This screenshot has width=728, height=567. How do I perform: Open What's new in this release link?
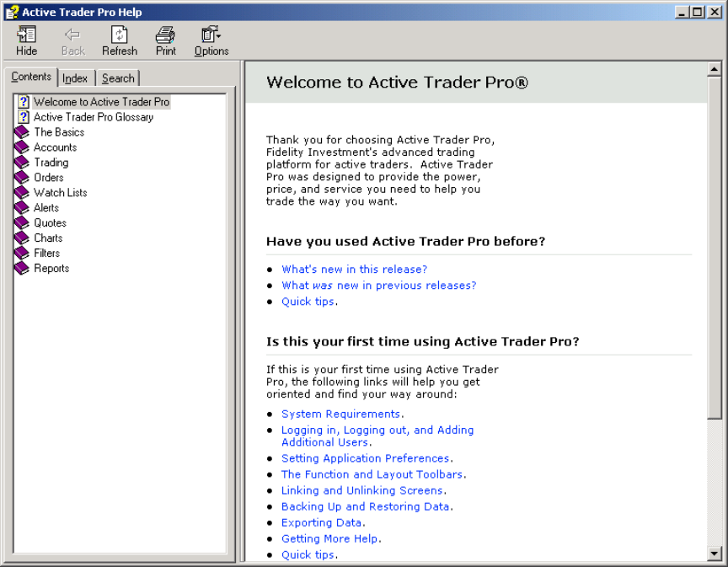coord(354,270)
